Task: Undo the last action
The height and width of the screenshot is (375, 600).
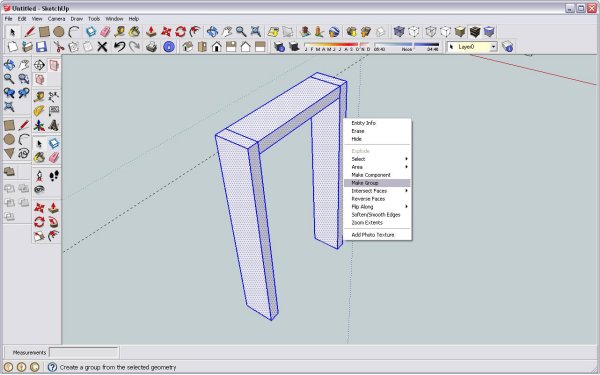Action: (x=119, y=47)
